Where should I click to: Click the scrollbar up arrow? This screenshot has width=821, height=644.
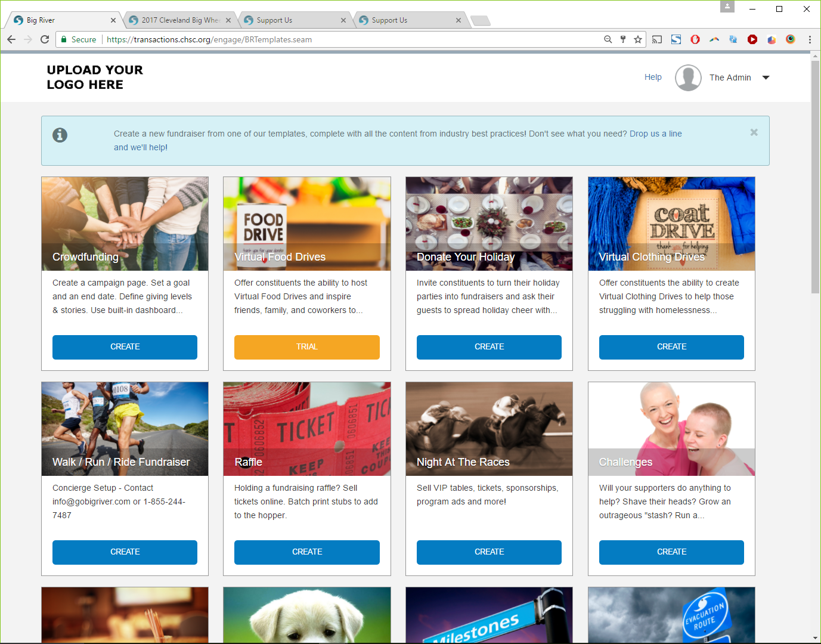[x=815, y=55]
